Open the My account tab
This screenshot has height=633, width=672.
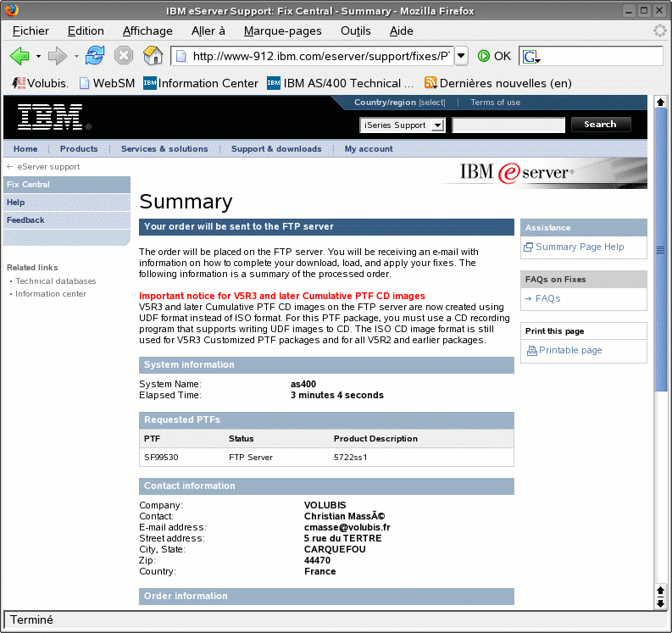369,148
